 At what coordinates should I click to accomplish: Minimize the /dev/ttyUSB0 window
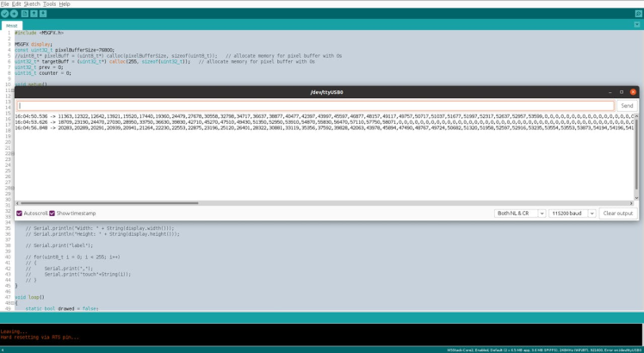(610, 92)
